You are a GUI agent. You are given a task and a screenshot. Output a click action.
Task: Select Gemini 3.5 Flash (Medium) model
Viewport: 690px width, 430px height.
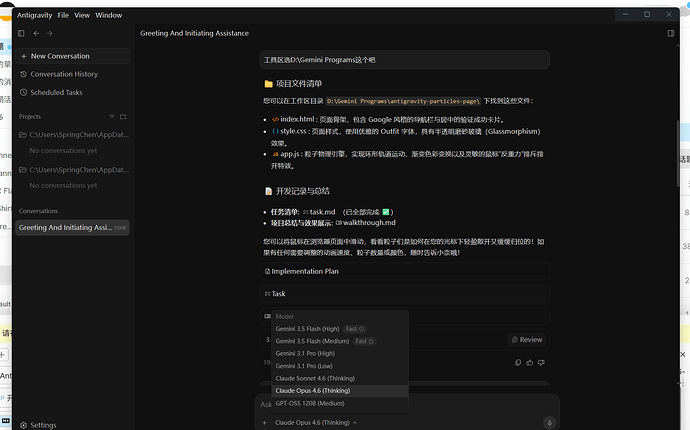pyautogui.click(x=340, y=341)
